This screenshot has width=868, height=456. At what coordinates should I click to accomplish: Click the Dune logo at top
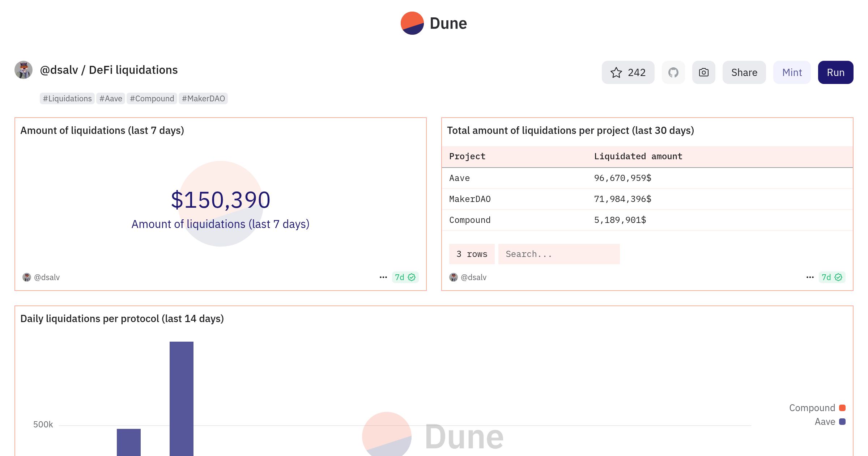coord(434,23)
